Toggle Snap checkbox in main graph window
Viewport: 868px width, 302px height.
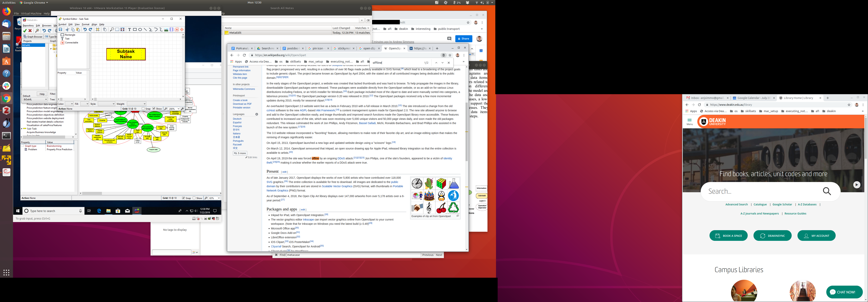(183, 198)
